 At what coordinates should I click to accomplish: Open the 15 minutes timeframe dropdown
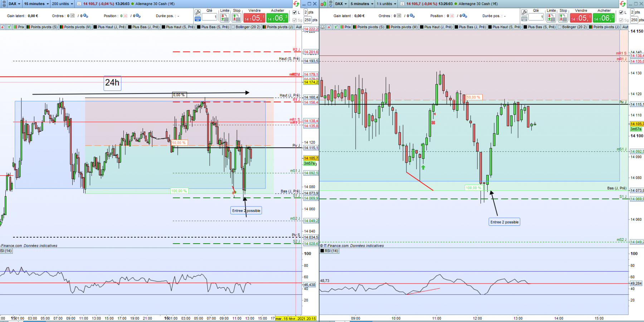pos(36,4)
